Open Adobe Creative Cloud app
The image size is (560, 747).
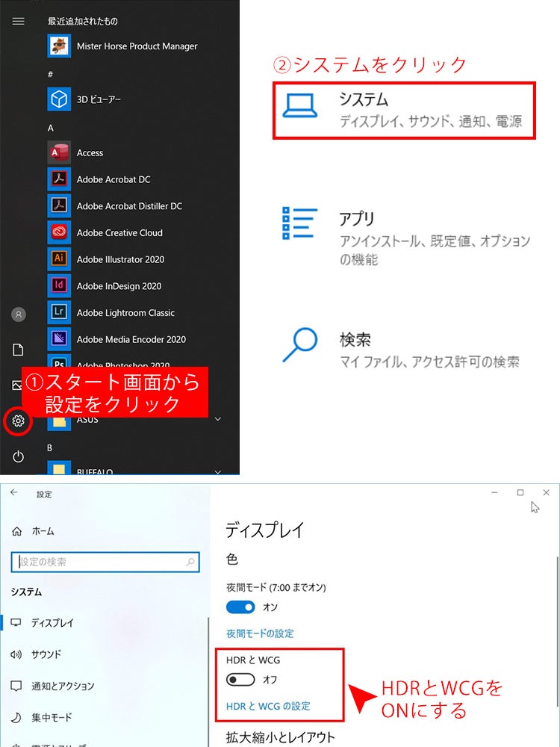[x=119, y=232]
